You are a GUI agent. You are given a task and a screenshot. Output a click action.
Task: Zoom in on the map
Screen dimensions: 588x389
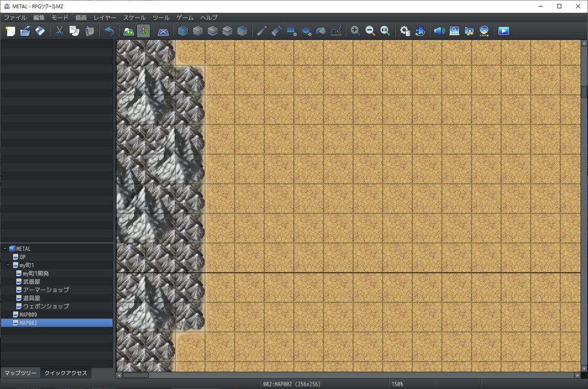click(x=355, y=31)
